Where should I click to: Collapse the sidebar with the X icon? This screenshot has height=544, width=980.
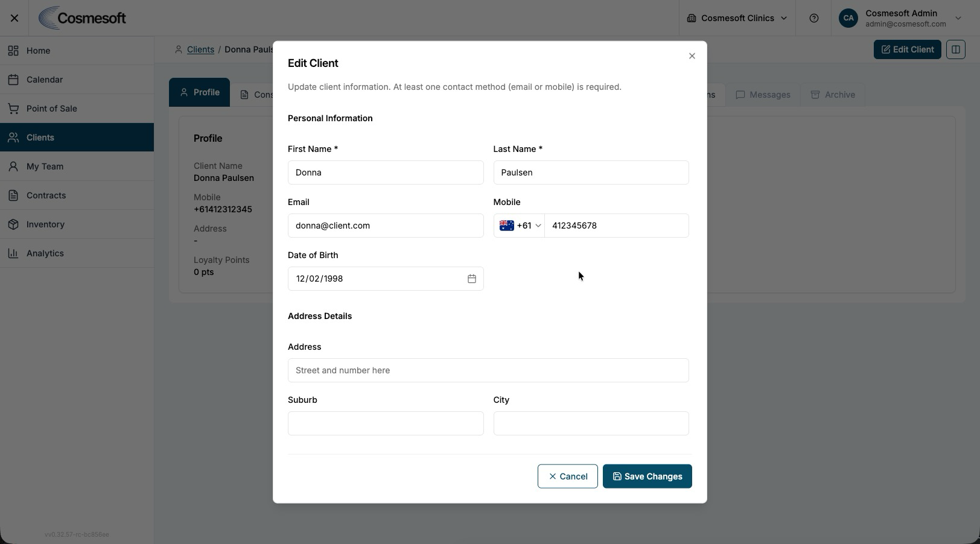click(14, 18)
